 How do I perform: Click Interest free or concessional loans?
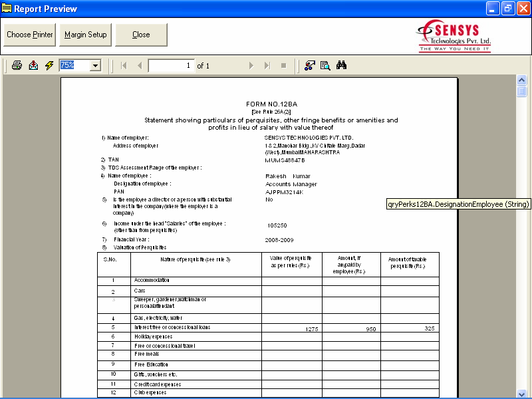[x=172, y=327]
